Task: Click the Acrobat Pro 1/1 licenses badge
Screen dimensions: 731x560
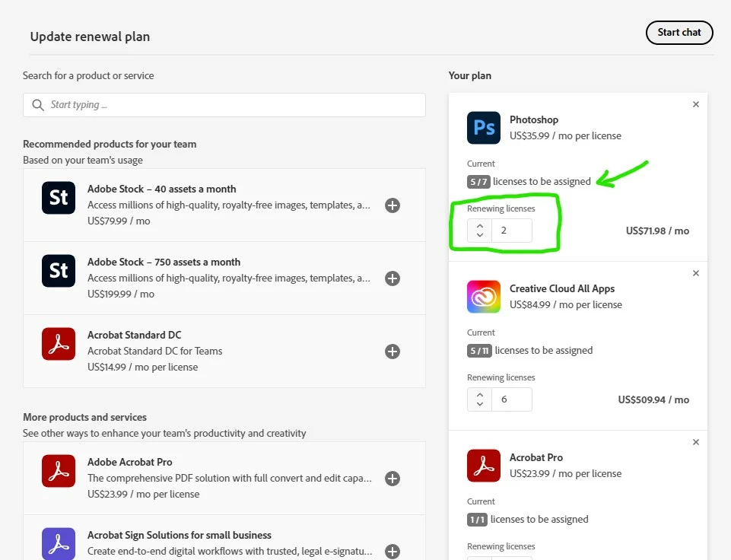Action: [x=477, y=519]
